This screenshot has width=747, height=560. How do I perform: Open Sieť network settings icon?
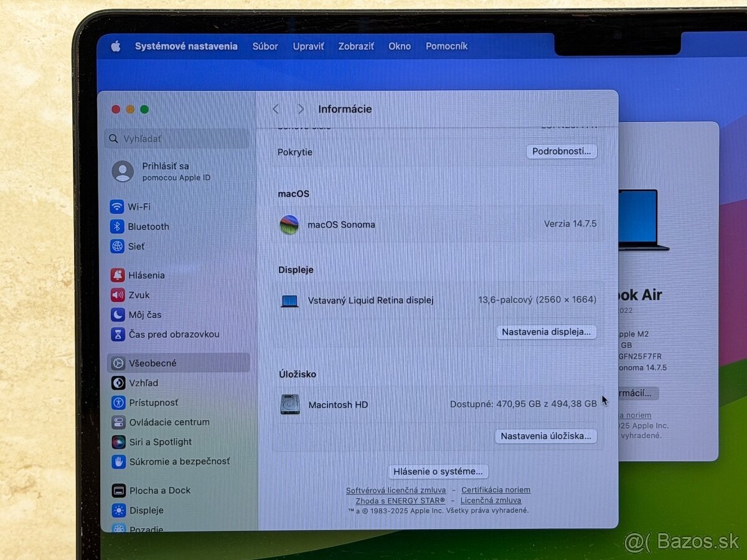[117, 246]
